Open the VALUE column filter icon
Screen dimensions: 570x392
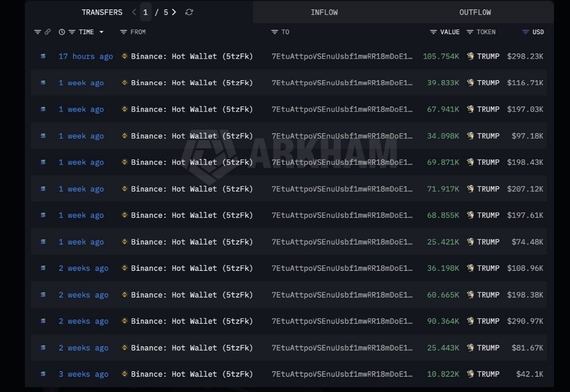coord(433,32)
